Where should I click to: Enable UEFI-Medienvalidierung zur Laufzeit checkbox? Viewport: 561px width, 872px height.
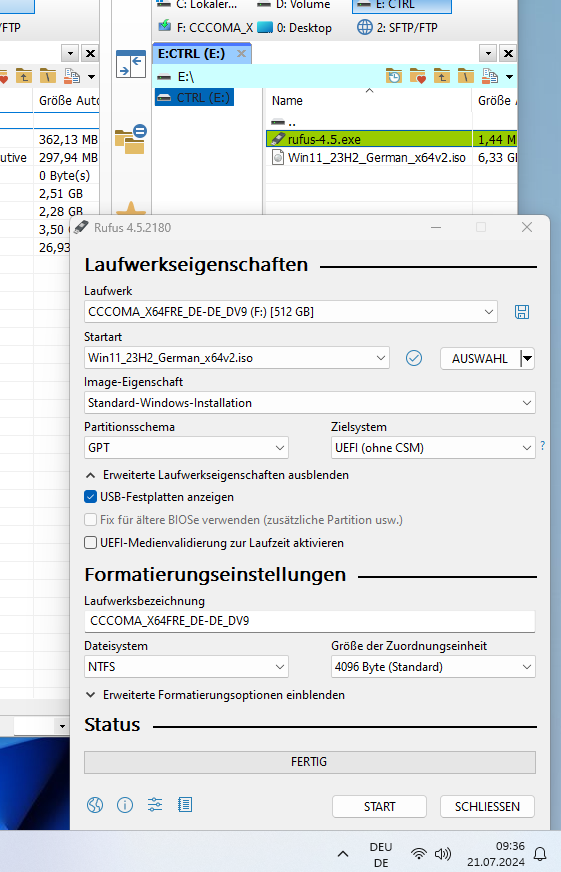coord(90,542)
